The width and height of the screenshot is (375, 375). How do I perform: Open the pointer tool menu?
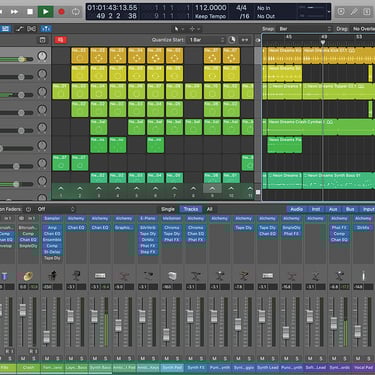(x=178, y=29)
